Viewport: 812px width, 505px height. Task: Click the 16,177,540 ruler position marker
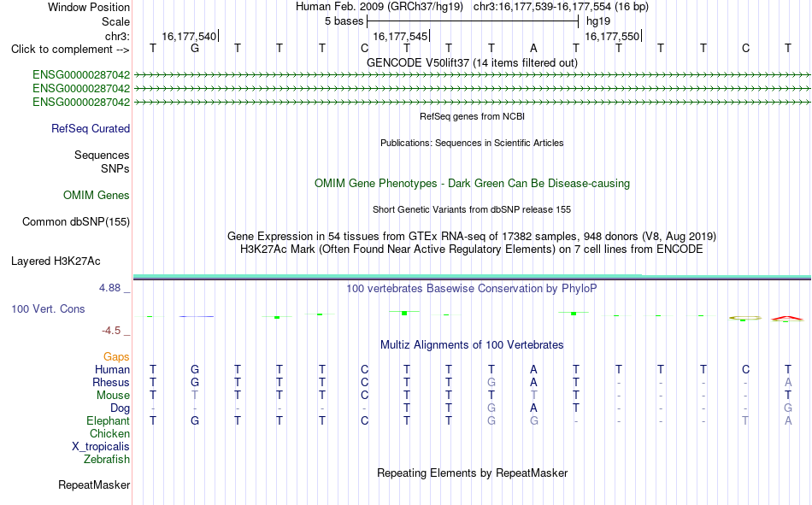(x=190, y=36)
